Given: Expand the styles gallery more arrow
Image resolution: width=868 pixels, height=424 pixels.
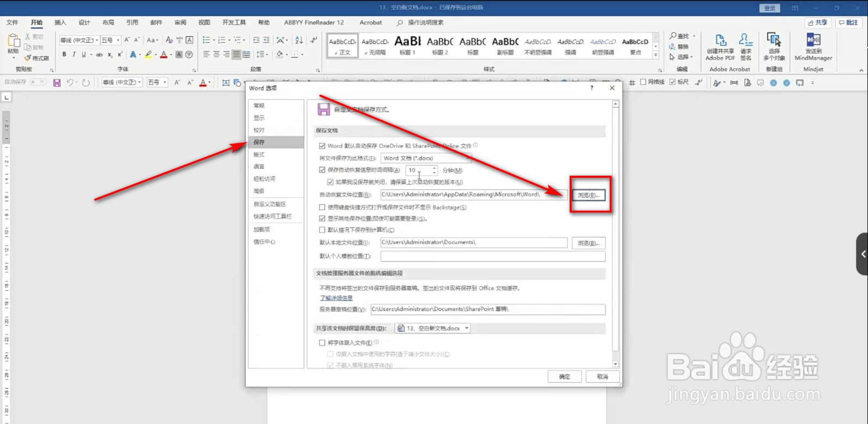Looking at the screenshot, I should pos(655,55).
